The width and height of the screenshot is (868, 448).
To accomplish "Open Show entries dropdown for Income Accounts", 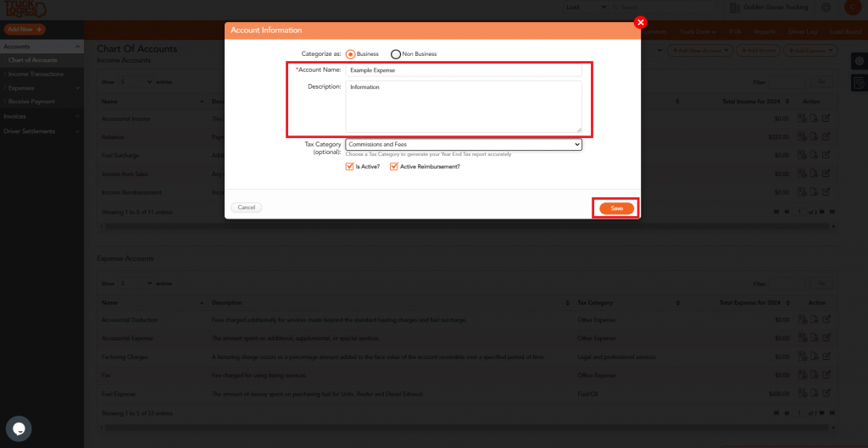I will pos(136,82).
